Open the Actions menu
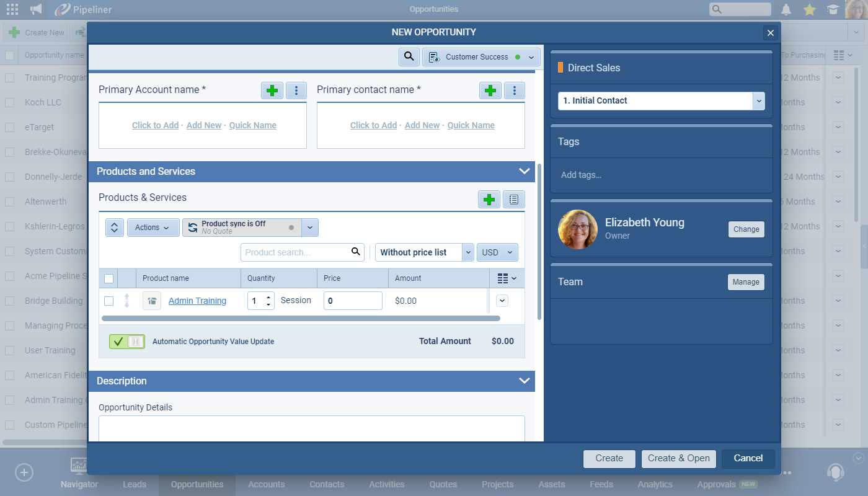 pos(153,228)
